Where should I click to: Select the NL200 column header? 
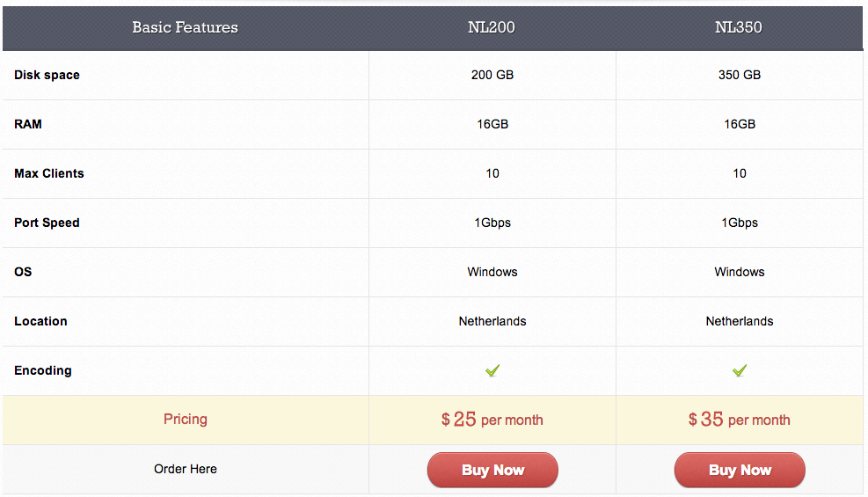pyautogui.click(x=492, y=27)
